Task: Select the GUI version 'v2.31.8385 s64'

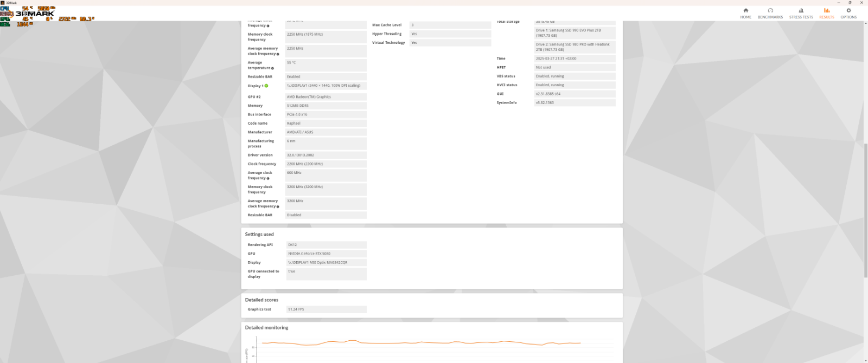Action: (x=575, y=94)
